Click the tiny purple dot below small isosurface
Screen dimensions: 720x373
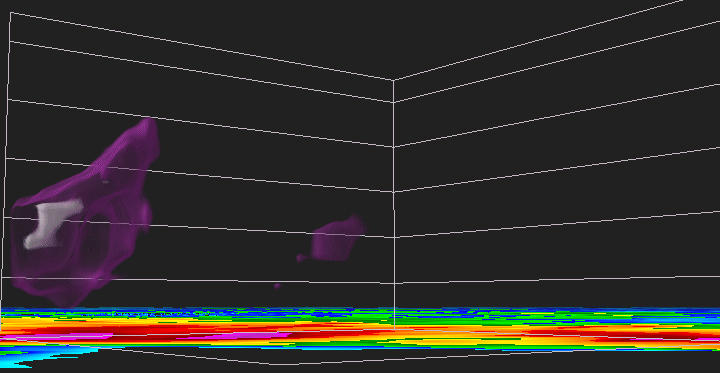277,286
